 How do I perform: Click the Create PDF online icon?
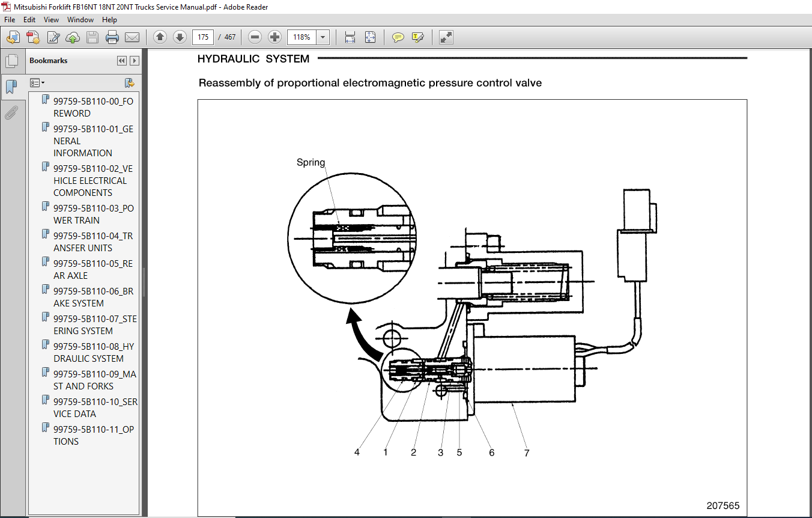coord(33,37)
